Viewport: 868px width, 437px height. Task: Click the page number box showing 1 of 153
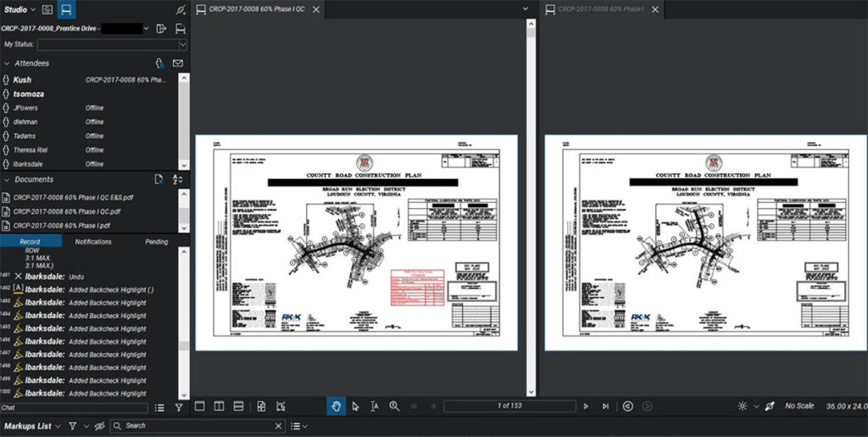click(509, 406)
